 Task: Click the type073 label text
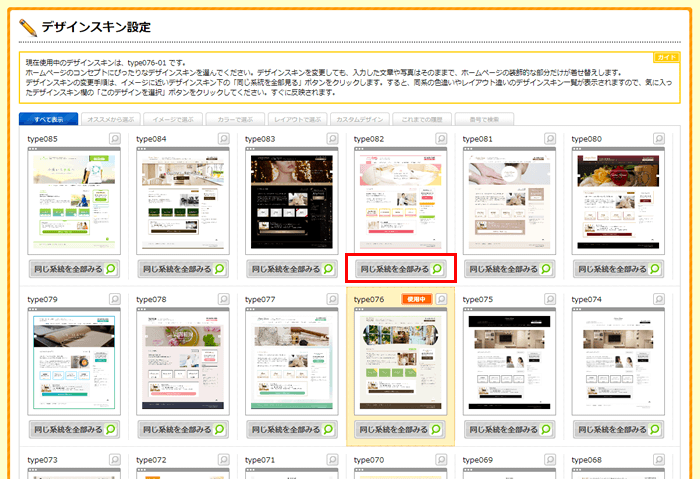pos(42,460)
